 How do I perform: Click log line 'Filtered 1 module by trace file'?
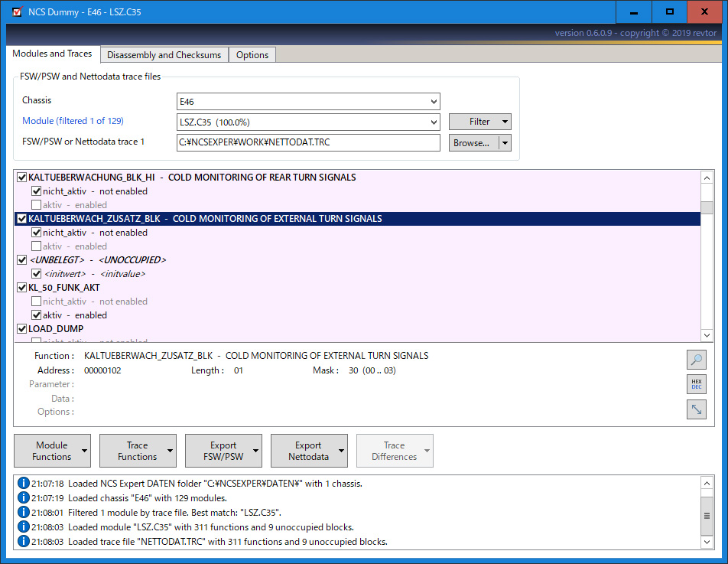pyautogui.click(x=174, y=513)
